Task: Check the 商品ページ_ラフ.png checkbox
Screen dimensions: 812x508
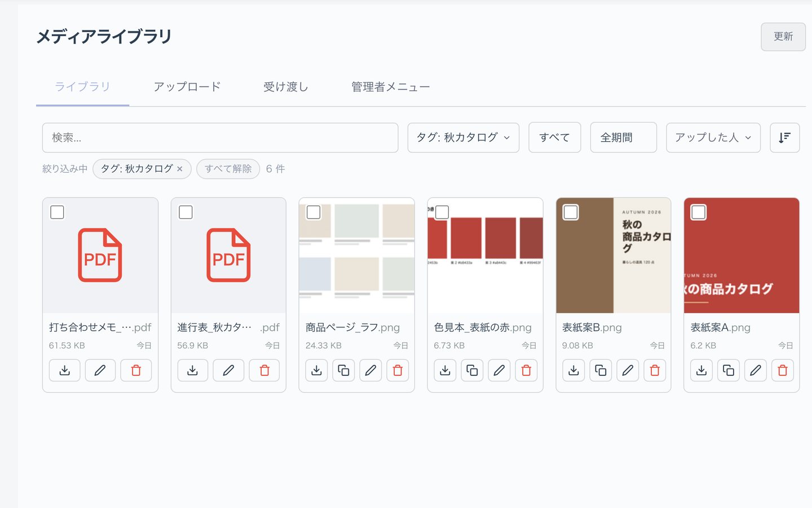Action: pyautogui.click(x=314, y=212)
